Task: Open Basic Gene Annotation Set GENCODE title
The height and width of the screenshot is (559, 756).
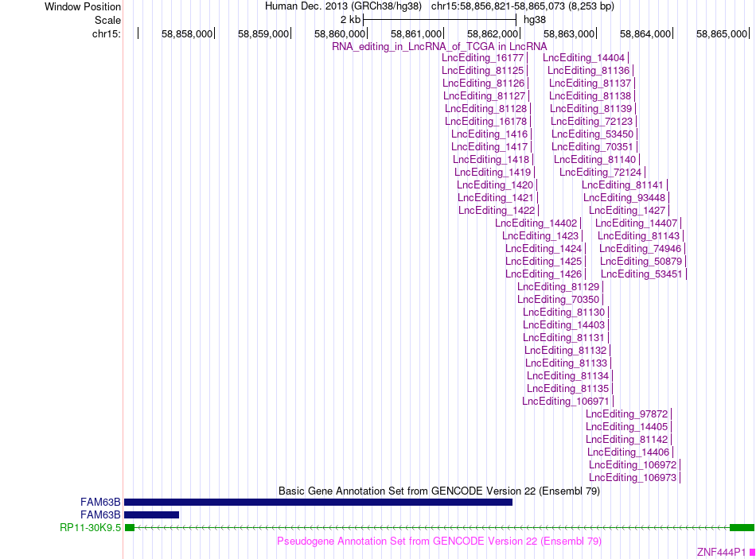Action: click(439, 491)
